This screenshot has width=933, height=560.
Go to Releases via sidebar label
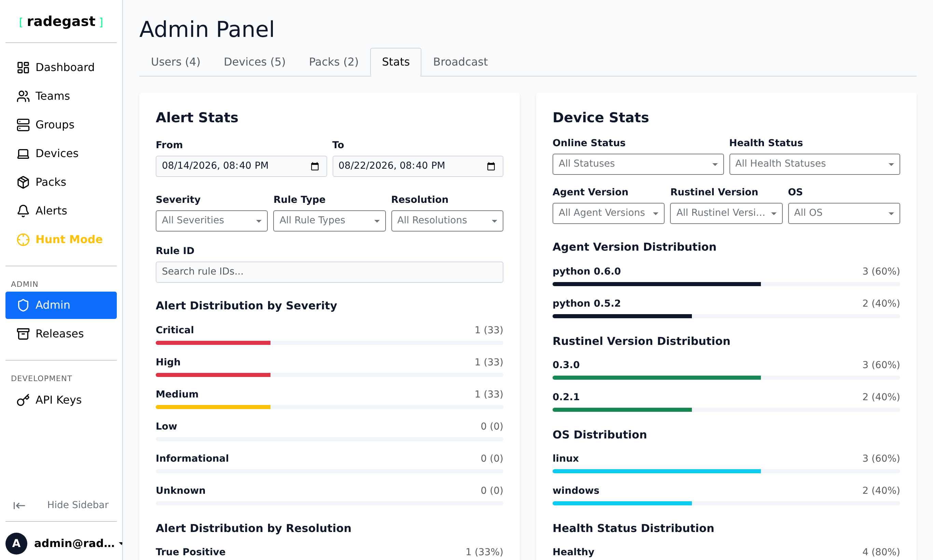(x=60, y=334)
